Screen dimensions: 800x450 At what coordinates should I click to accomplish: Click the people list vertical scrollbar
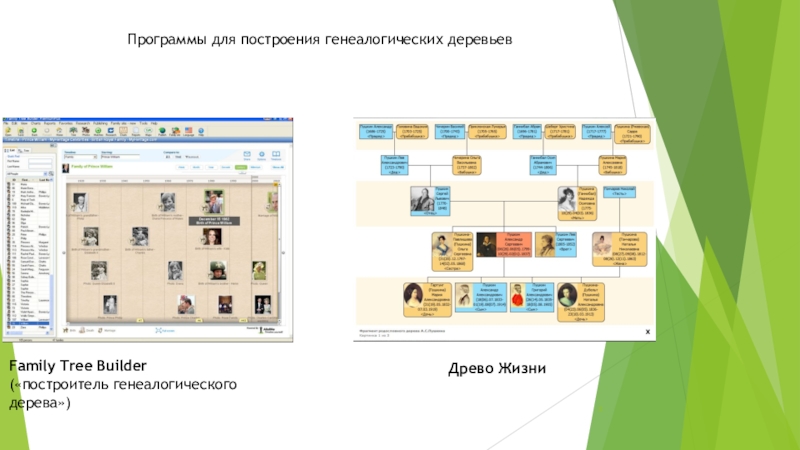52,255
